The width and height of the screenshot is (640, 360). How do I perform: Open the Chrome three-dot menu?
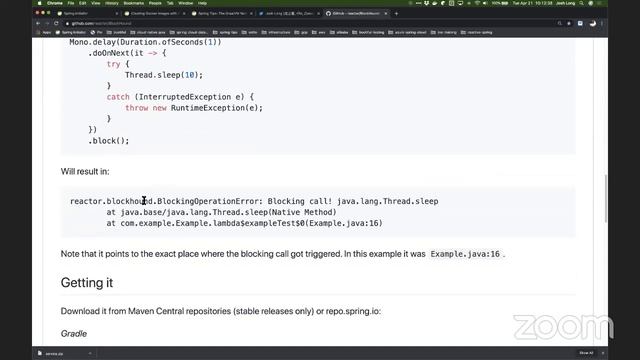pyautogui.click(x=602, y=23)
